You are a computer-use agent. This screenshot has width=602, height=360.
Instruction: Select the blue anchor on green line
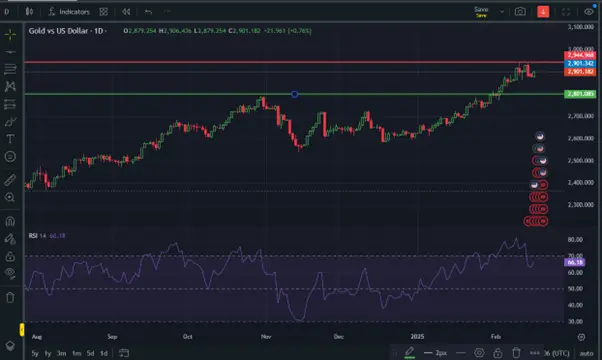pos(294,94)
